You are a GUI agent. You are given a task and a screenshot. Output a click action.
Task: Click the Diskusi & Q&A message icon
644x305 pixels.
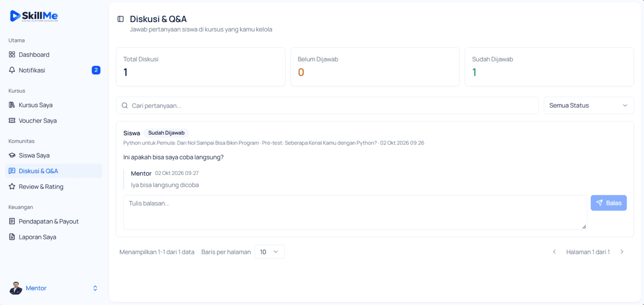pyautogui.click(x=12, y=171)
